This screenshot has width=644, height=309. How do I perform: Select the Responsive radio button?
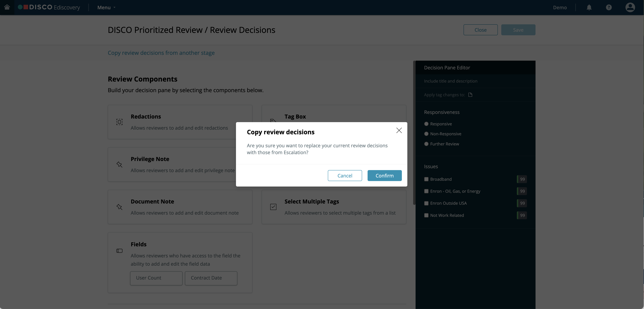click(x=426, y=124)
